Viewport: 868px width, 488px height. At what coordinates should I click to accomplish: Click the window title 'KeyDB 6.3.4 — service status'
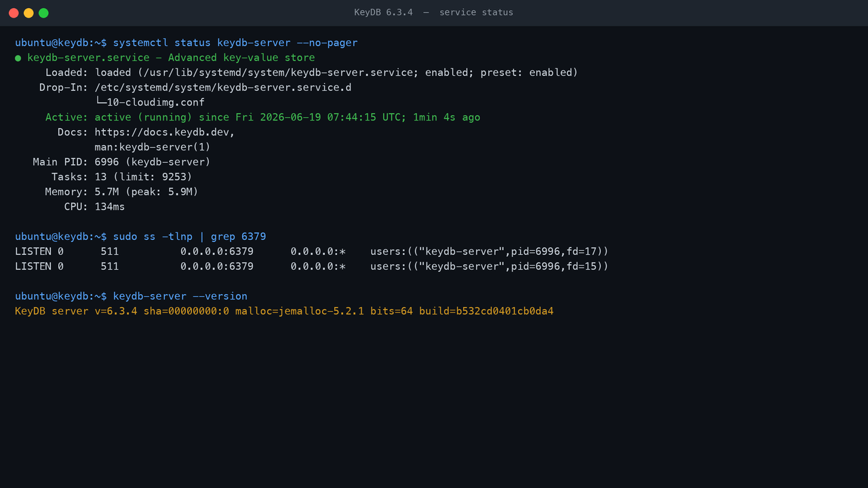(x=434, y=12)
